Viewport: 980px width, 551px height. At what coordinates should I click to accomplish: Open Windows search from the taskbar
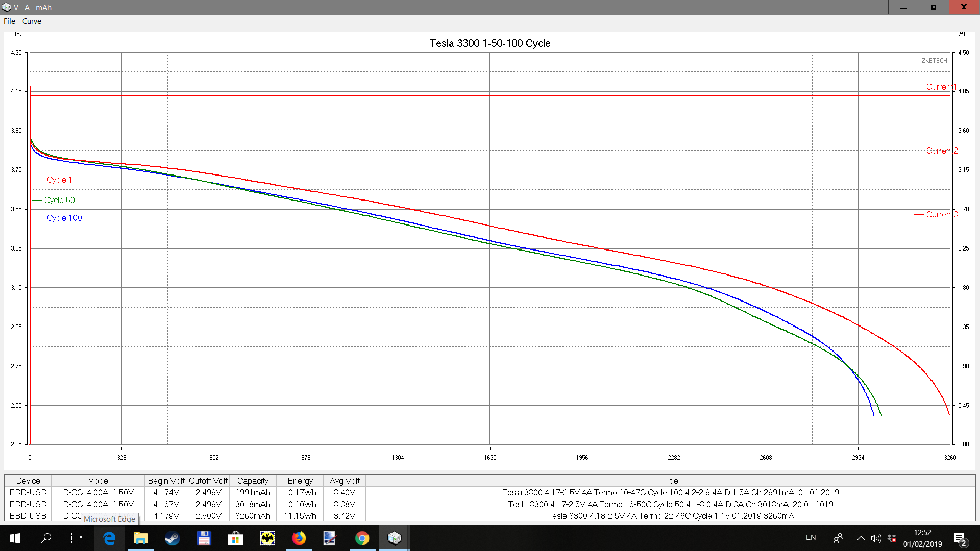click(46, 538)
